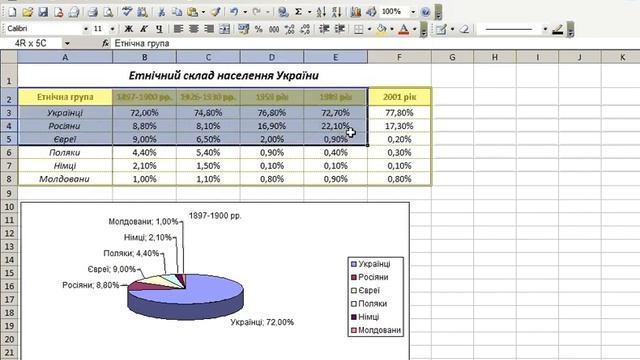Image resolution: width=640 pixels, height=360 pixels.
Task: Sort descending with the Z-A icon
Action: click(336, 12)
